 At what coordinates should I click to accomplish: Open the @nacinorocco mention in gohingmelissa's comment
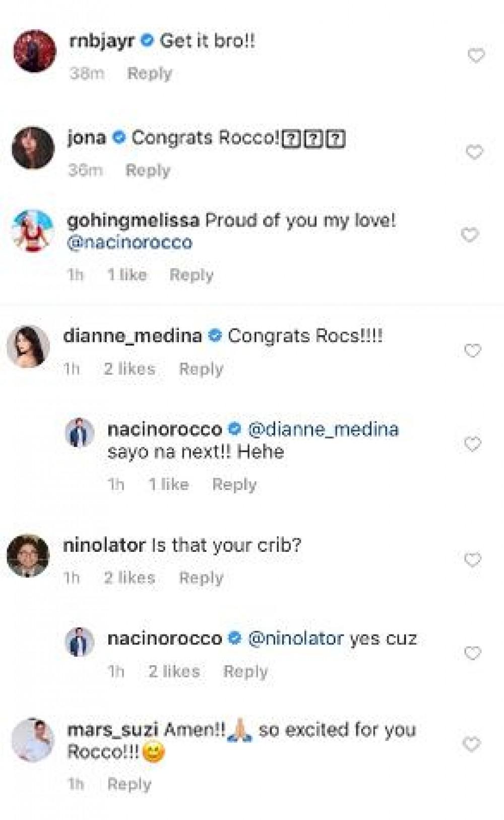tap(130, 242)
